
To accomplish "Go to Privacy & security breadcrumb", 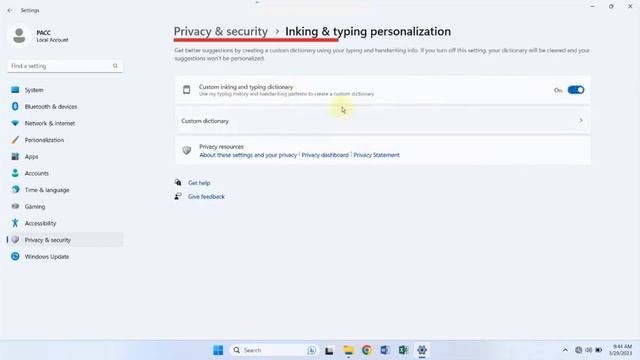I will coord(221,31).
